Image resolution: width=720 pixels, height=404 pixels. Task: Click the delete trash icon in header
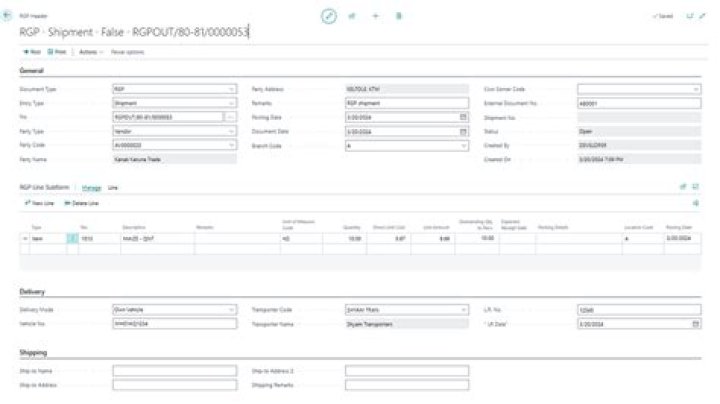(x=399, y=16)
